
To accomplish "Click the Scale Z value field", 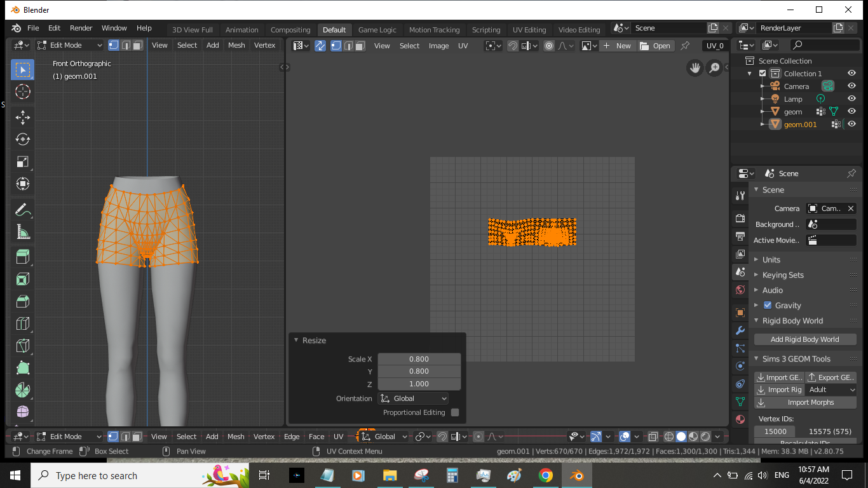I will (x=419, y=384).
